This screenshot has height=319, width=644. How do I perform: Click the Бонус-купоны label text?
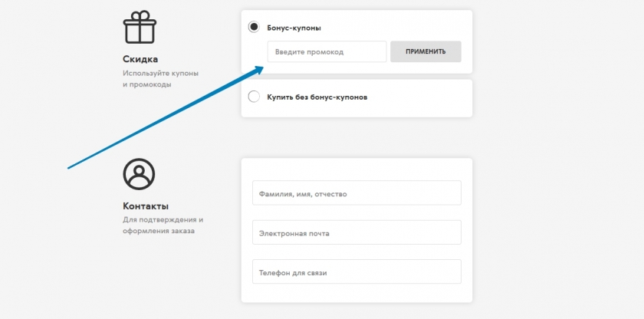pos(294,28)
